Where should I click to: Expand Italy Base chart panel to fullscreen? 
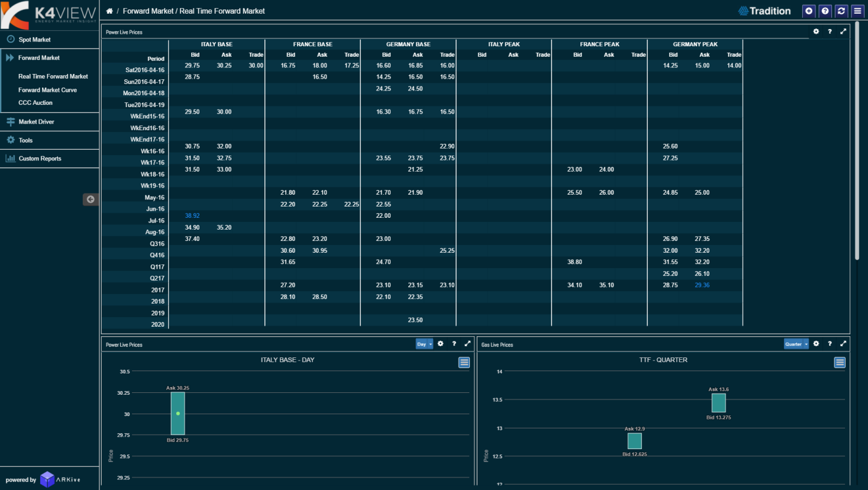point(467,344)
